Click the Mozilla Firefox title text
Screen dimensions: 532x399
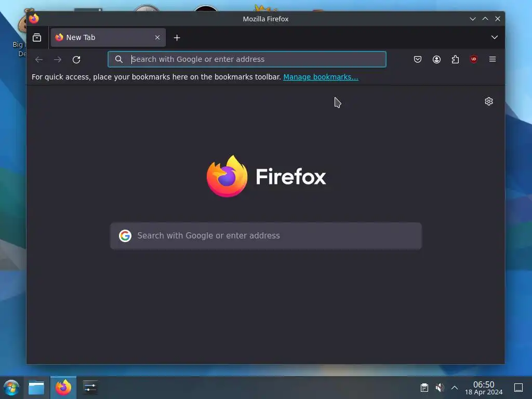265,19
